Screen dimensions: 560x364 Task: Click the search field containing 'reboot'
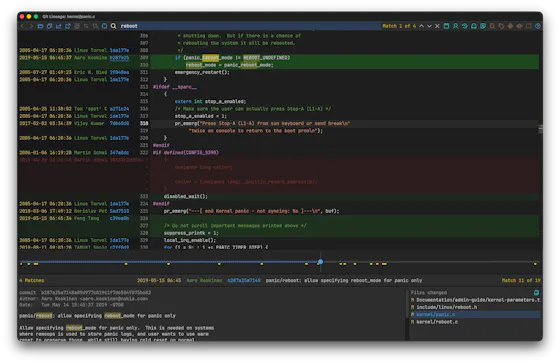click(x=250, y=26)
